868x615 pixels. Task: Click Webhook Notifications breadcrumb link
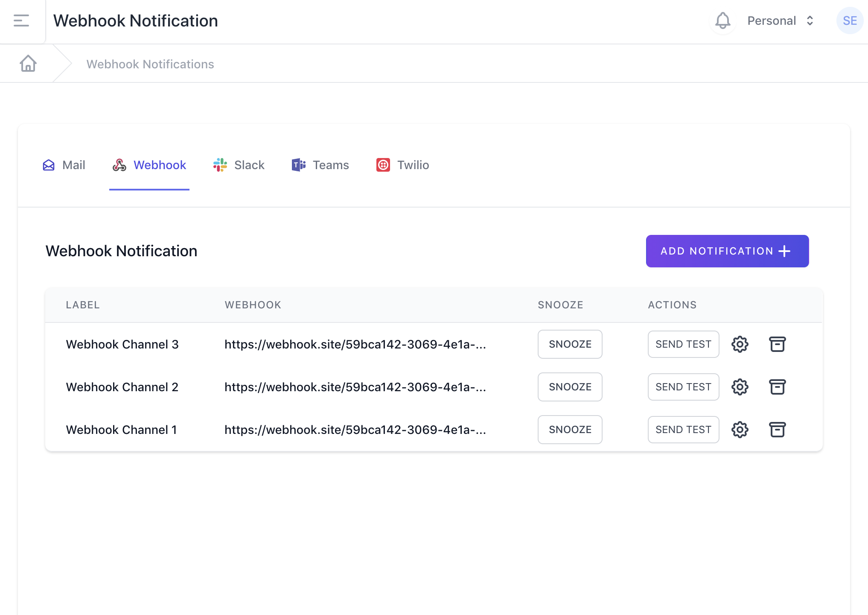click(x=150, y=64)
